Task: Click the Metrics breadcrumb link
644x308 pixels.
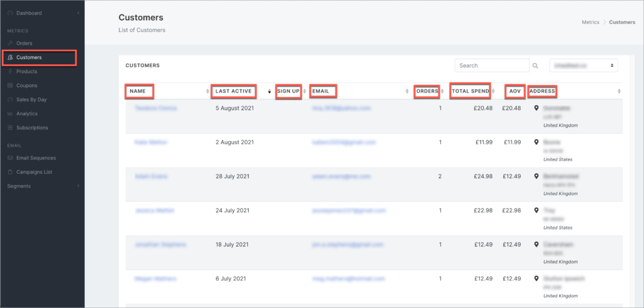Action: tap(590, 22)
